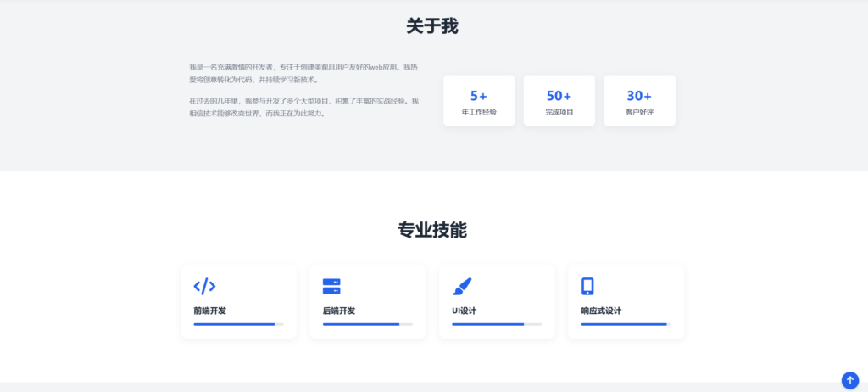Select the 5+ statistic number
Screen dimensions: 868x392
[x=479, y=96]
